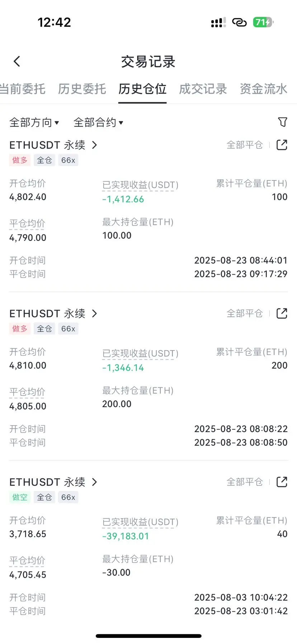
Task: Expand second ETHUSDT 永续 chevron
Action: pyautogui.click(x=94, y=313)
